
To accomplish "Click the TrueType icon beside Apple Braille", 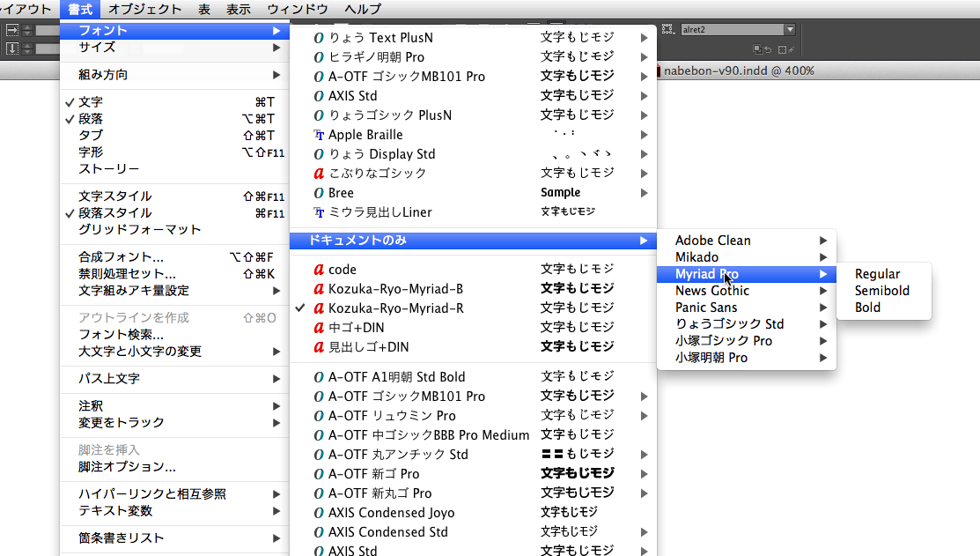I will pyautogui.click(x=319, y=135).
